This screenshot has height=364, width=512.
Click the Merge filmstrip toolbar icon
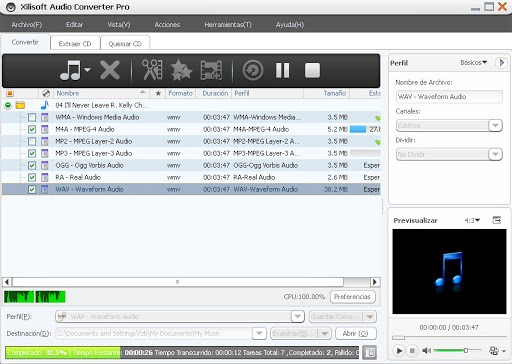click(211, 70)
